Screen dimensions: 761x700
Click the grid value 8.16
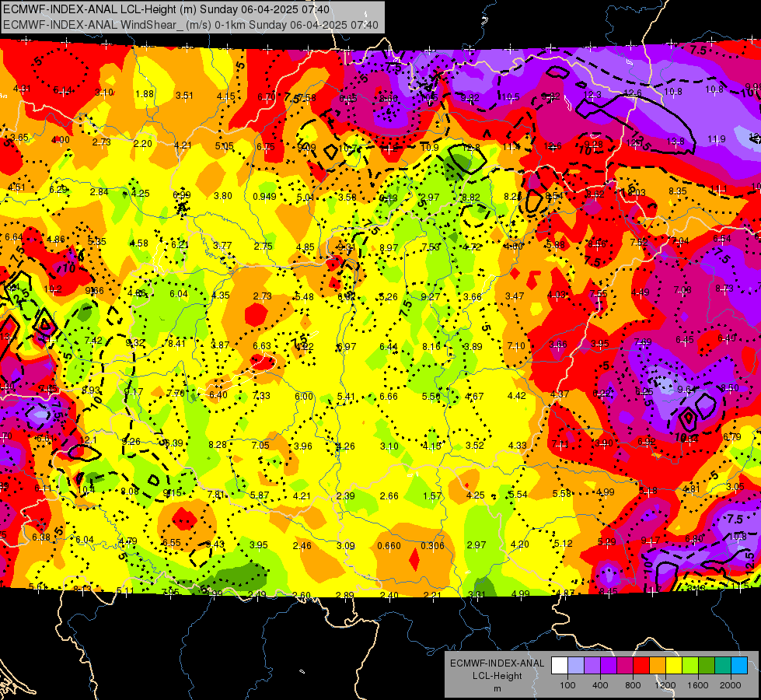[x=431, y=346]
